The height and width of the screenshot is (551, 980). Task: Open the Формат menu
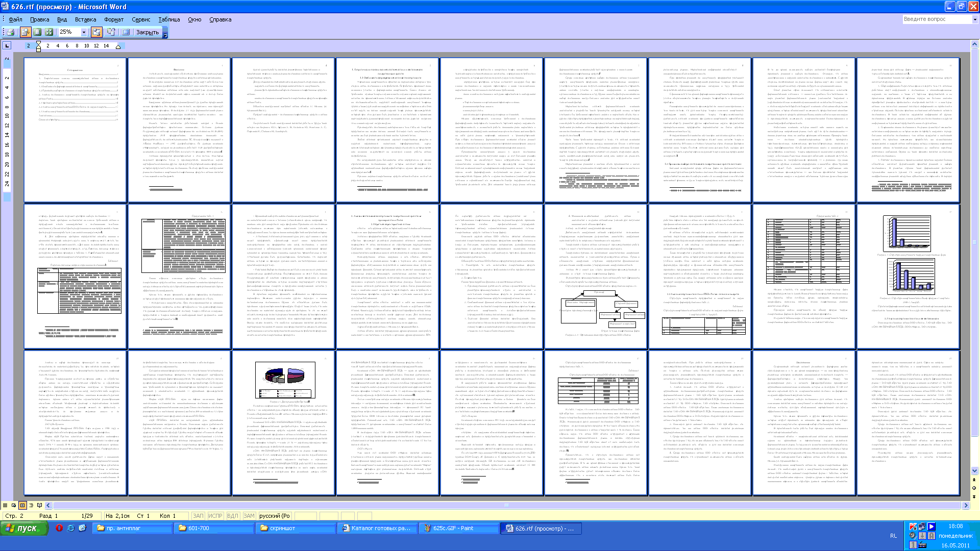pyautogui.click(x=114, y=19)
